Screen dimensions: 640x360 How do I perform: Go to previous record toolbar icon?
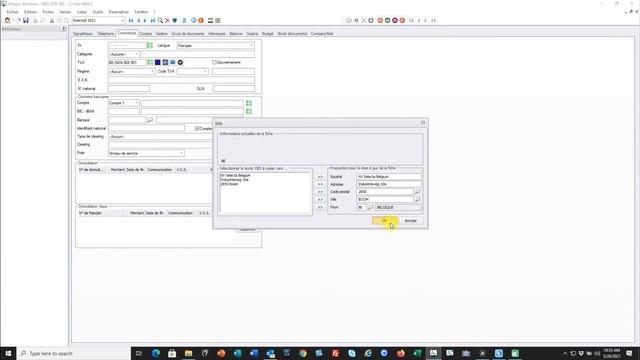pyautogui.click(x=138, y=20)
